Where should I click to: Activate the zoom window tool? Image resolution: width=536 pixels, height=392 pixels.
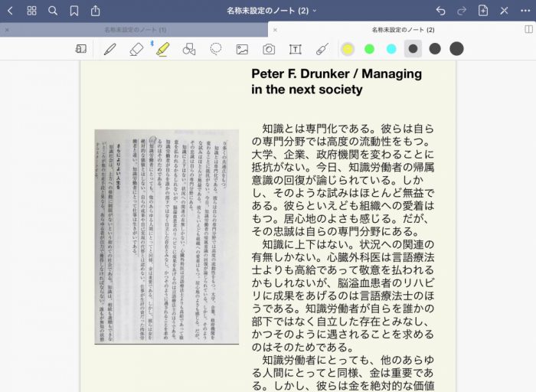click(x=81, y=49)
